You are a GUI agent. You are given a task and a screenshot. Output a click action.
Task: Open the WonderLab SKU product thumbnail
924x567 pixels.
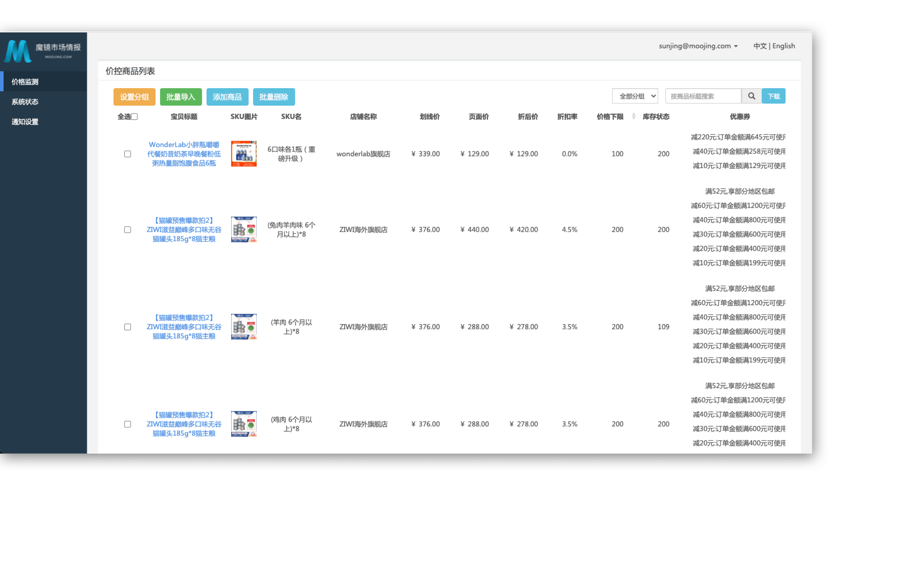tap(244, 154)
